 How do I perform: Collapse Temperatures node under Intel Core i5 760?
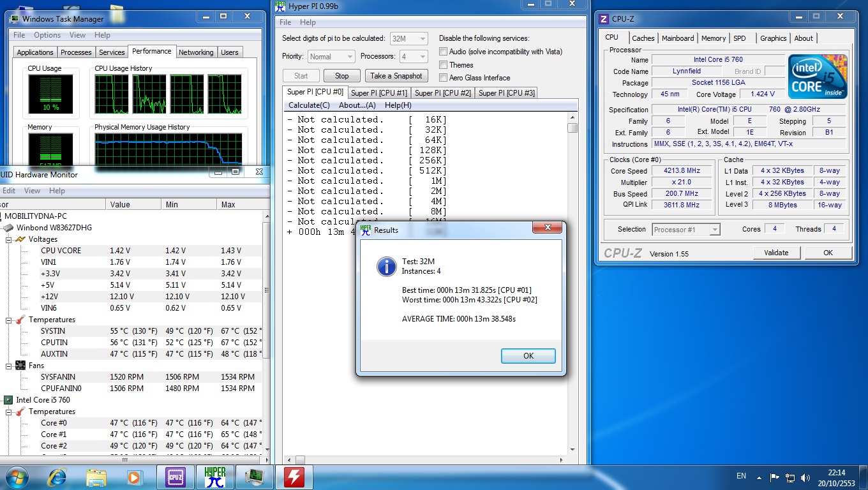(9, 412)
